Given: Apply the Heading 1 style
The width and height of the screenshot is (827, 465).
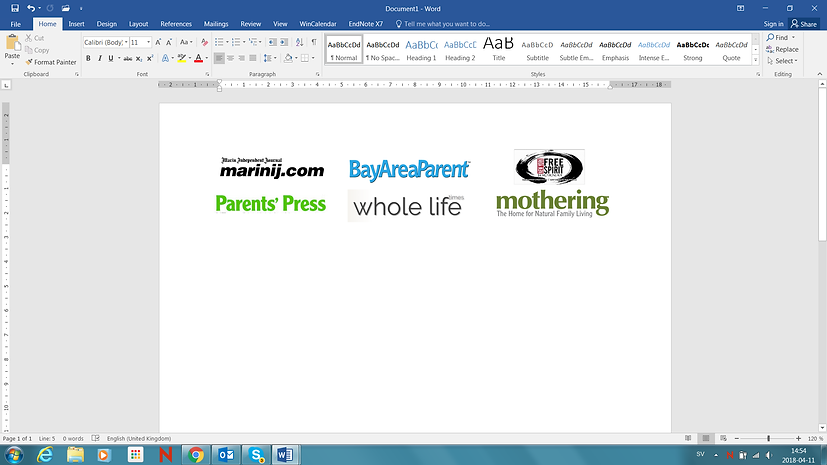Looking at the screenshot, I should 421,50.
